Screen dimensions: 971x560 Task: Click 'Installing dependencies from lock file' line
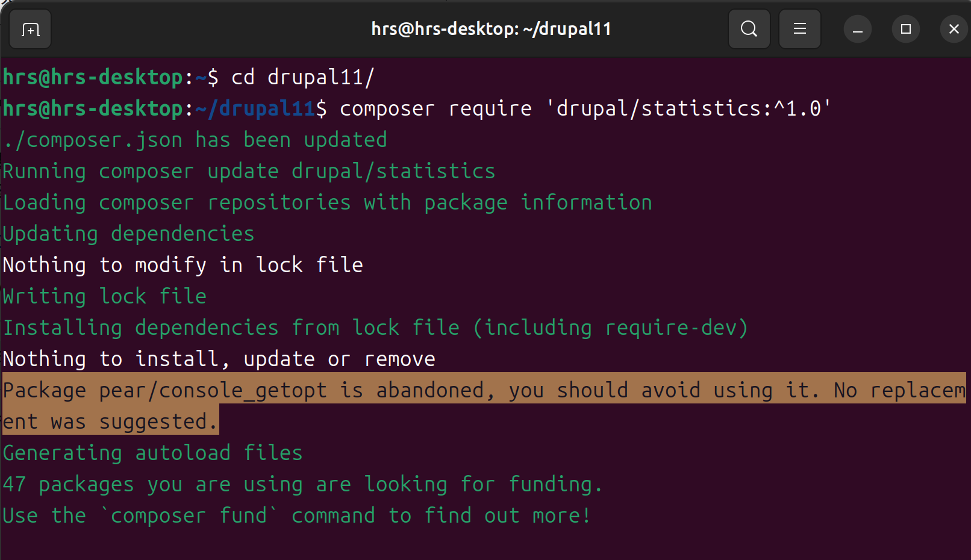point(375,328)
